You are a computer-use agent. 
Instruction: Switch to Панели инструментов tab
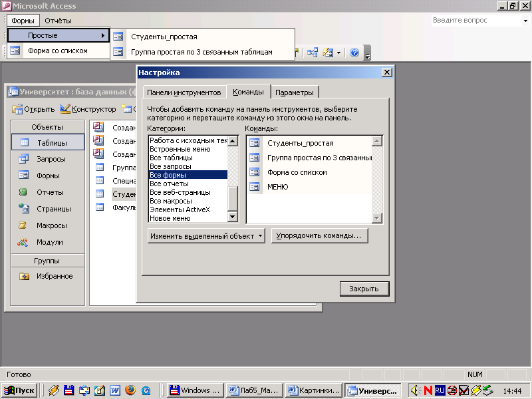[184, 92]
